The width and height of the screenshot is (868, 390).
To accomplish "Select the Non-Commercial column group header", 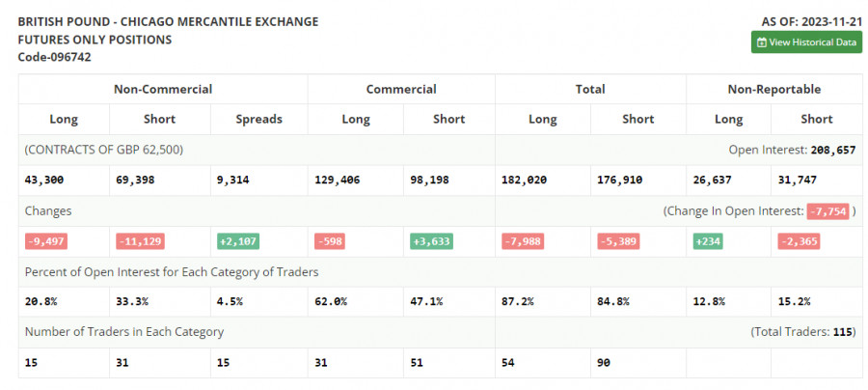I will point(163,89).
